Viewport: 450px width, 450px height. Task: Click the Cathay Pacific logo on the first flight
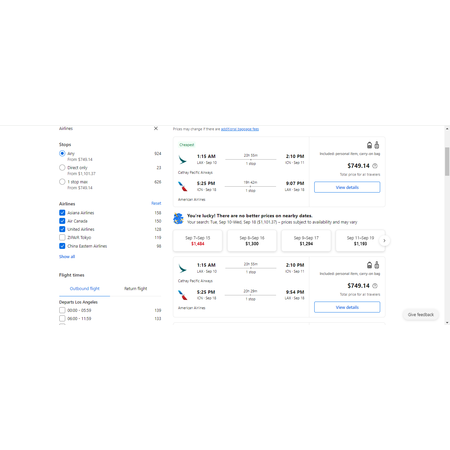coord(182,160)
